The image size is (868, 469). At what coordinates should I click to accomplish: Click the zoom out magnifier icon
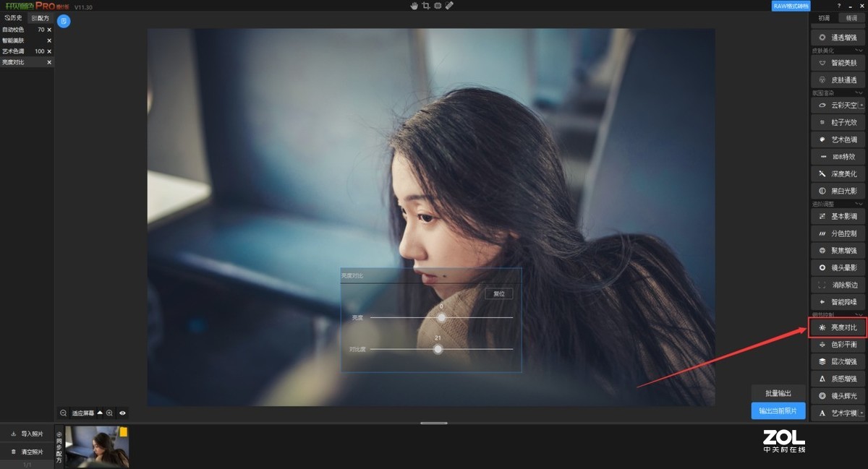(64, 413)
